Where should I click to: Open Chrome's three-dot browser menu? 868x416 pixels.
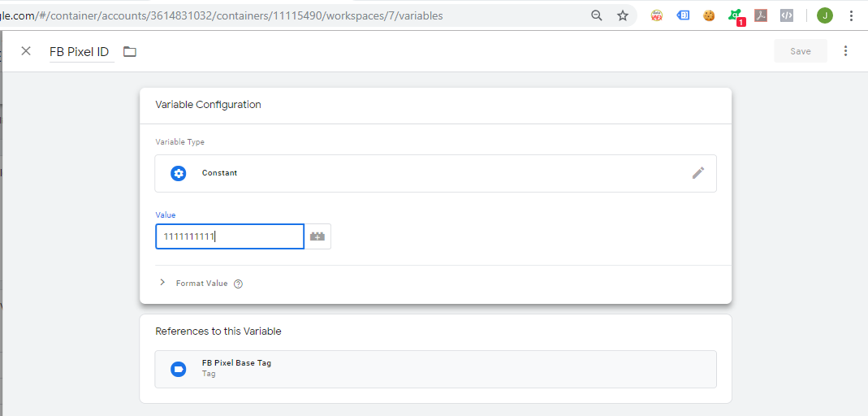click(x=850, y=15)
